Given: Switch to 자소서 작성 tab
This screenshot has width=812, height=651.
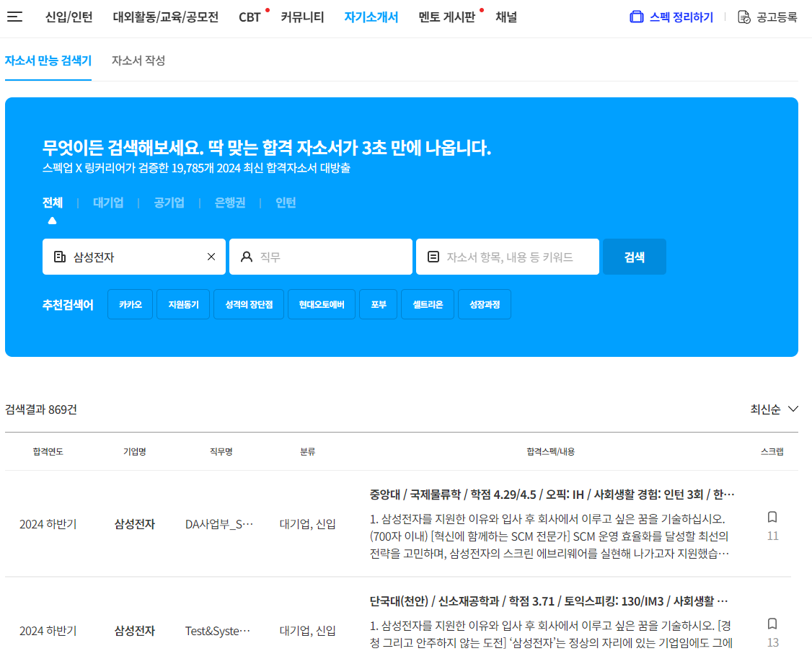Looking at the screenshot, I should (138, 61).
